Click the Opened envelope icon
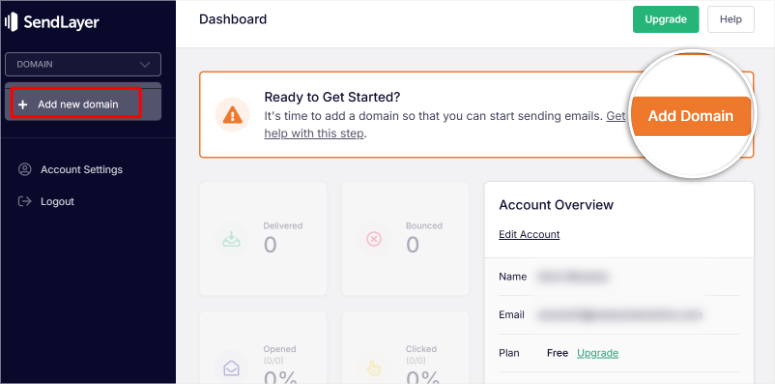This screenshot has width=775, height=384. coord(231,368)
